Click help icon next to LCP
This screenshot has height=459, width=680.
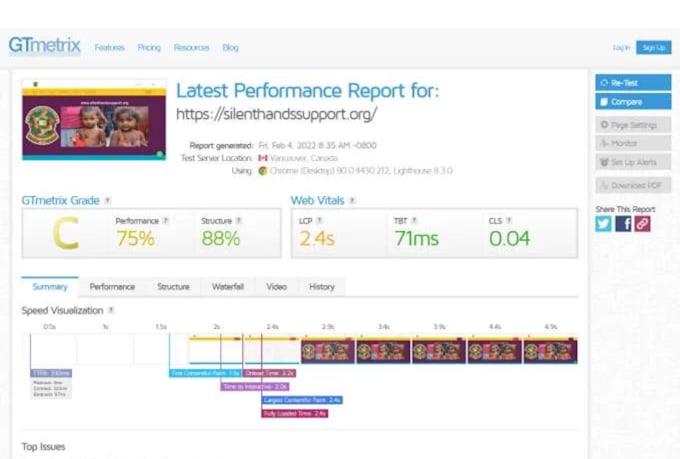point(319,221)
